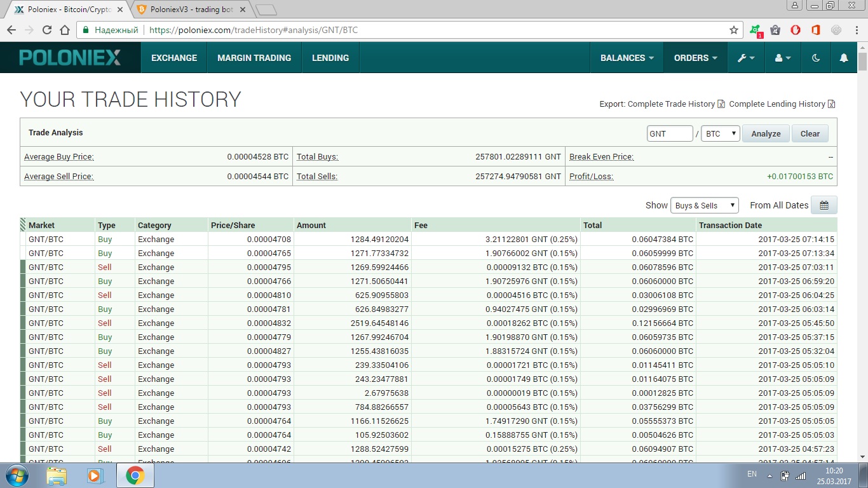Expand the Orders menu

(x=696, y=58)
